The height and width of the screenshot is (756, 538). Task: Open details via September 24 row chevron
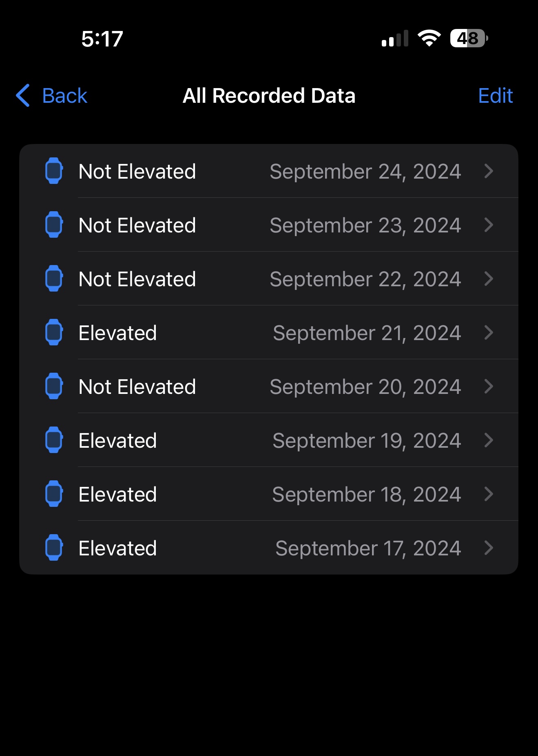click(x=489, y=171)
